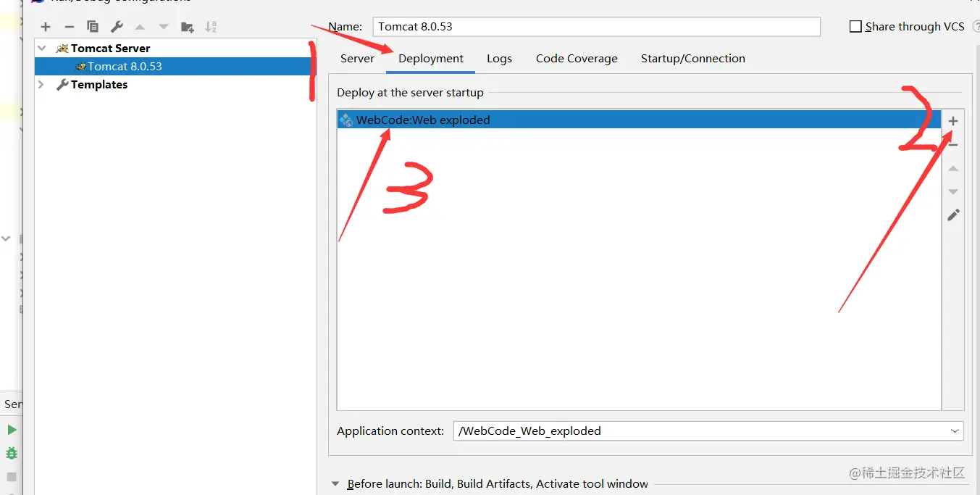Collapse the Before launch section

pyautogui.click(x=335, y=484)
